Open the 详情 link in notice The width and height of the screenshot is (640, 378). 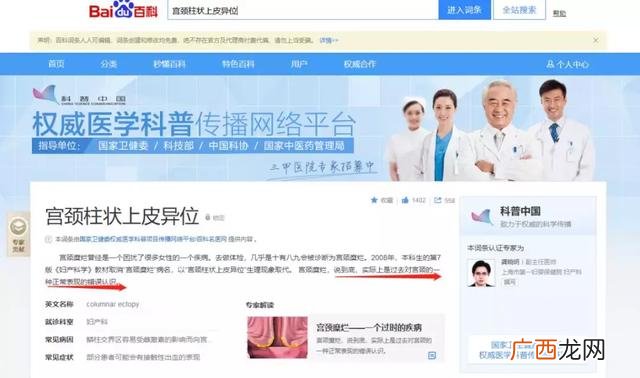329,40
